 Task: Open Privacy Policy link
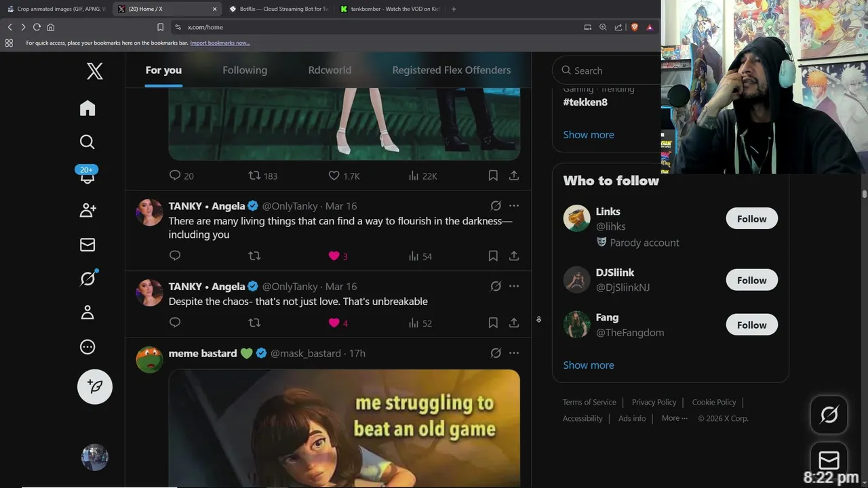[654, 402]
